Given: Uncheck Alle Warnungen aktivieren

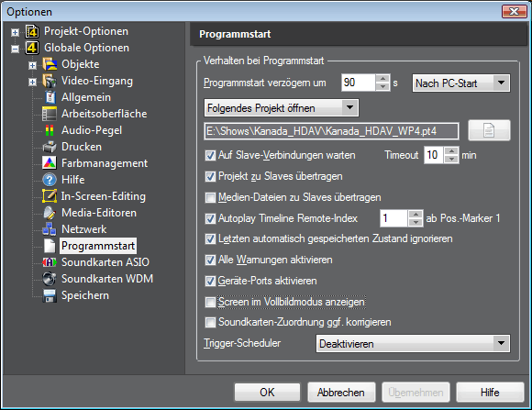Looking at the screenshot, I should 210,260.
